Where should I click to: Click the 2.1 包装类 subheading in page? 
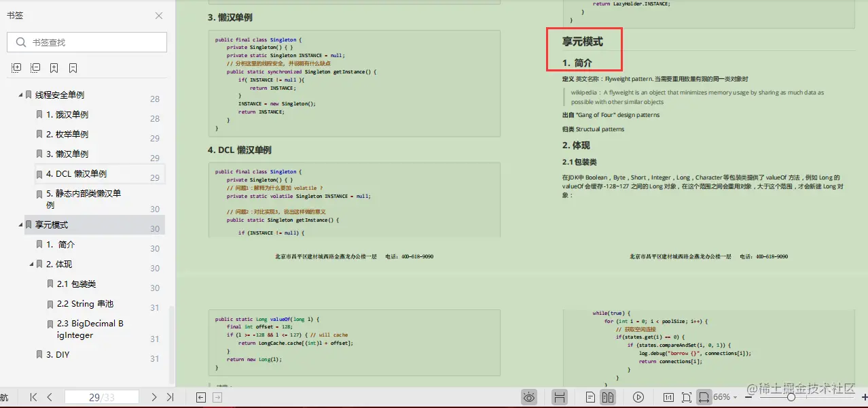point(579,162)
